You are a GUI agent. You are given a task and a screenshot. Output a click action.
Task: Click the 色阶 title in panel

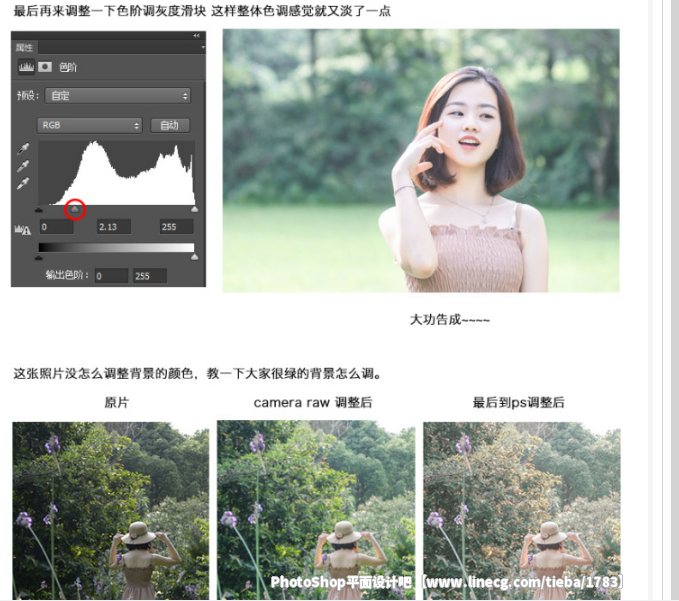(68, 67)
